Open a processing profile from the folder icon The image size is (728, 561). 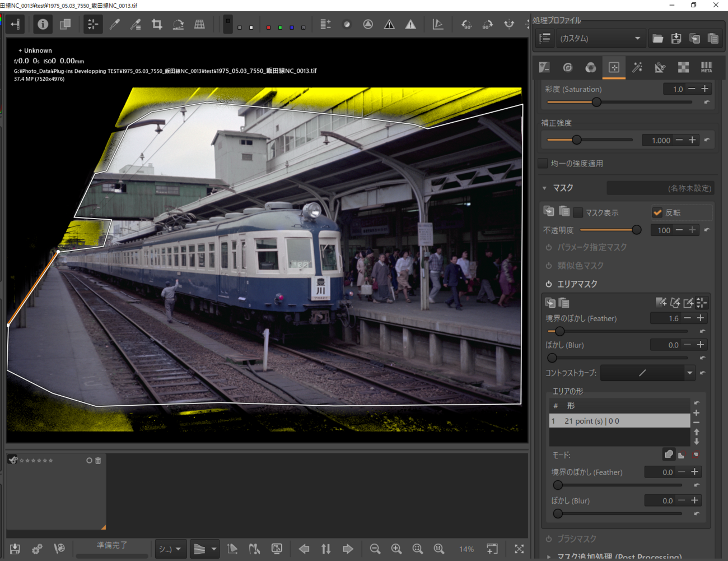click(x=657, y=39)
